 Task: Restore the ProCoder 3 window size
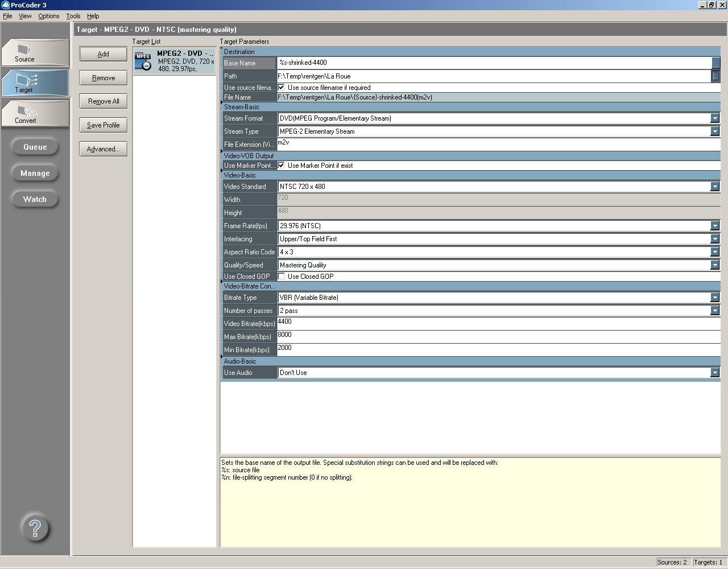pyautogui.click(x=711, y=5)
